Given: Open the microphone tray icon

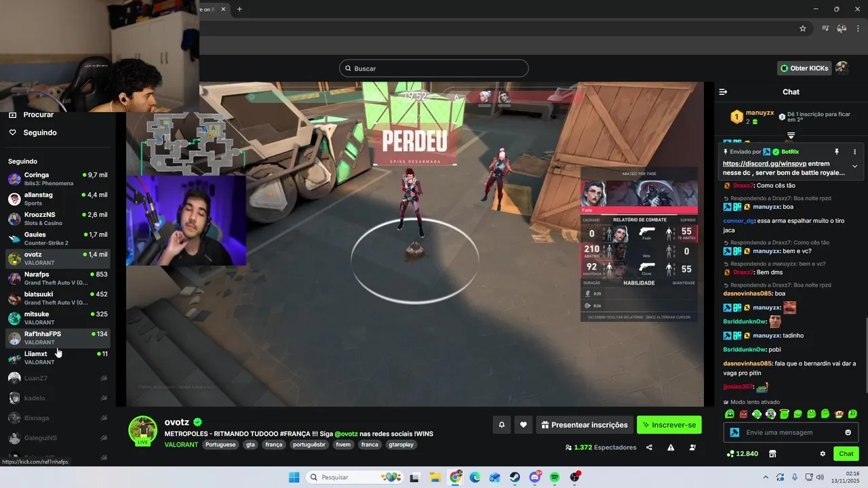Looking at the screenshot, I should tap(795, 477).
